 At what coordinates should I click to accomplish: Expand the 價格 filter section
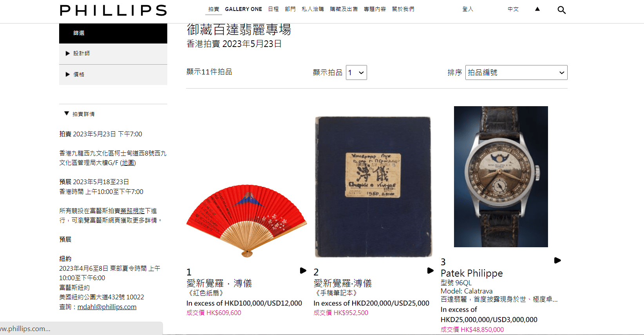(113, 74)
